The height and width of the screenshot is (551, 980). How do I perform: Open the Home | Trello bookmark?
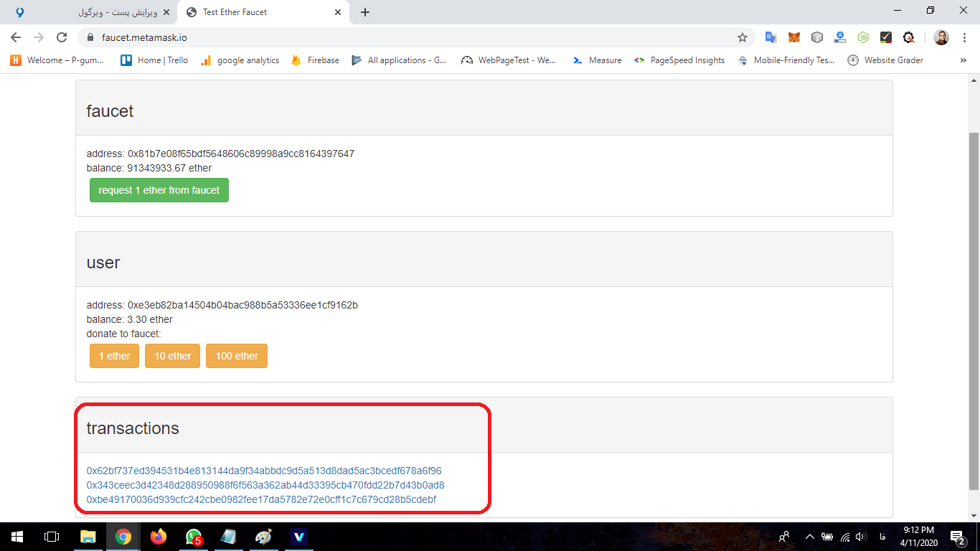(x=154, y=60)
